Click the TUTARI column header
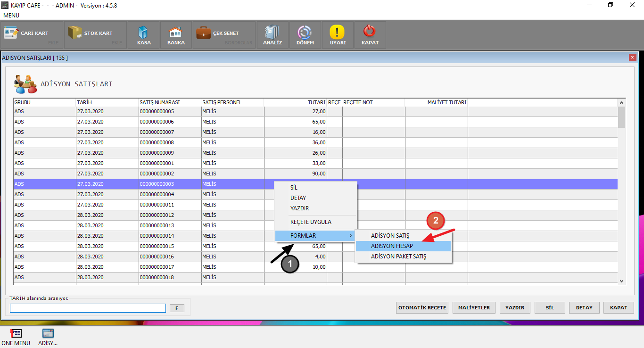 click(296, 102)
